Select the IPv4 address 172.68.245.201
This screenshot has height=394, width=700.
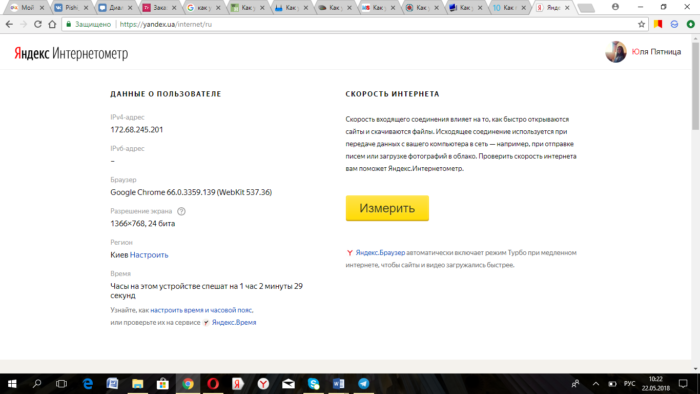tap(137, 130)
